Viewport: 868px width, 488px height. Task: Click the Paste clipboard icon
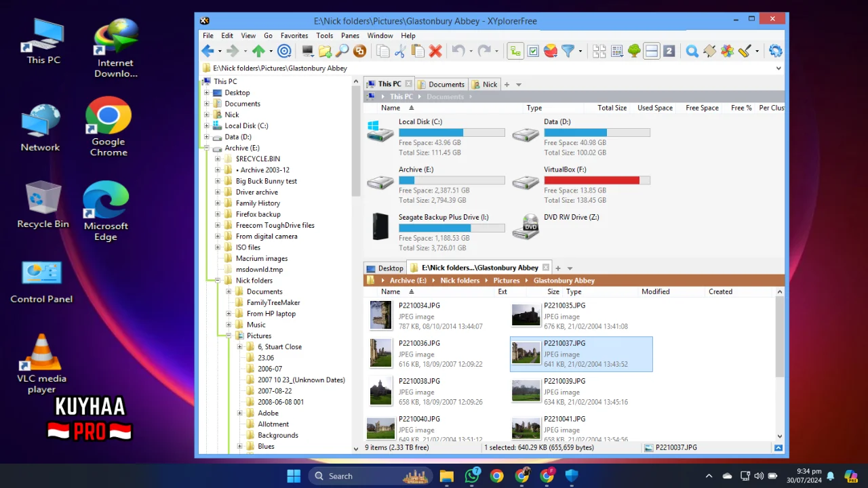coord(418,51)
